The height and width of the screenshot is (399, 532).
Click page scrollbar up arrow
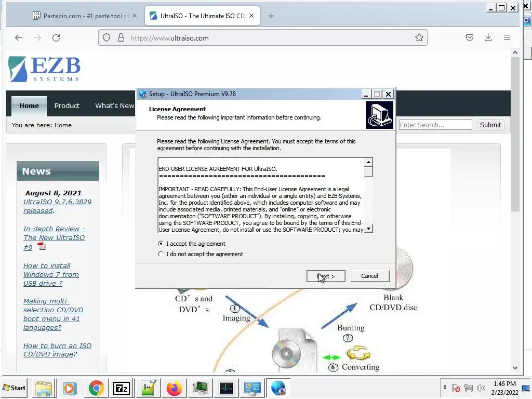point(515,52)
